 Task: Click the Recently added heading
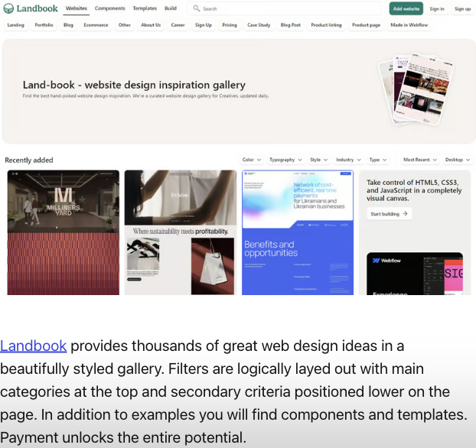pos(29,160)
